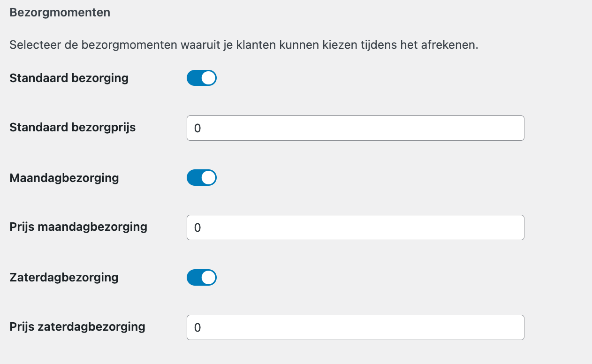Select the Maandagbezorging label
The image size is (592, 364).
[64, 177]
